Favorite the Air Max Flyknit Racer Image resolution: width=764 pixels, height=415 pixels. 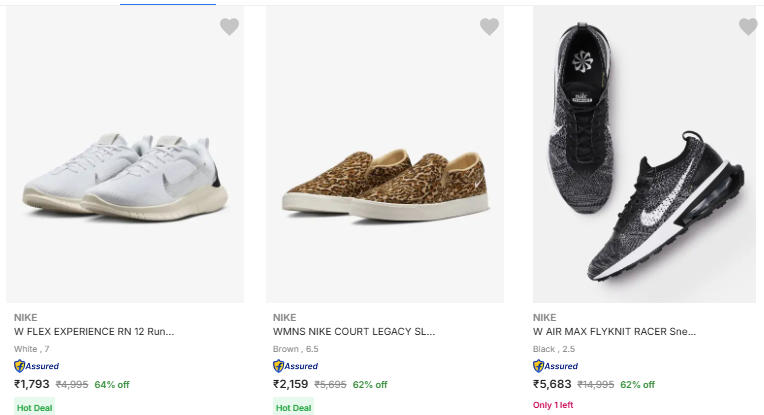(x=748, y=27)
